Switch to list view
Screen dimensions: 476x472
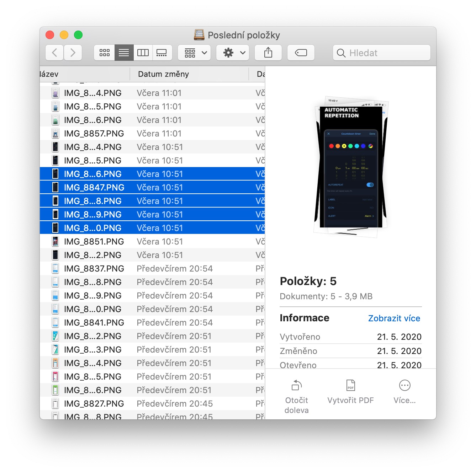[124, 53]
